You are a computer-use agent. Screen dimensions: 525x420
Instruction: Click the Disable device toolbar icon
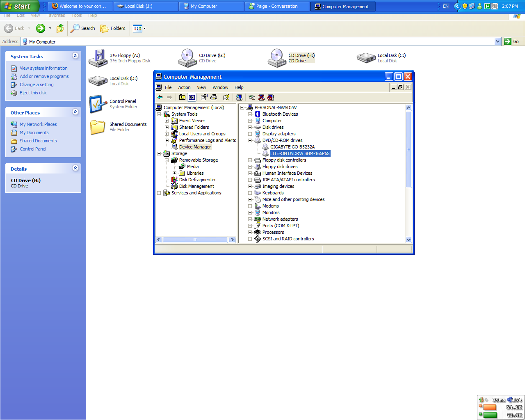[x=271, y=97]
